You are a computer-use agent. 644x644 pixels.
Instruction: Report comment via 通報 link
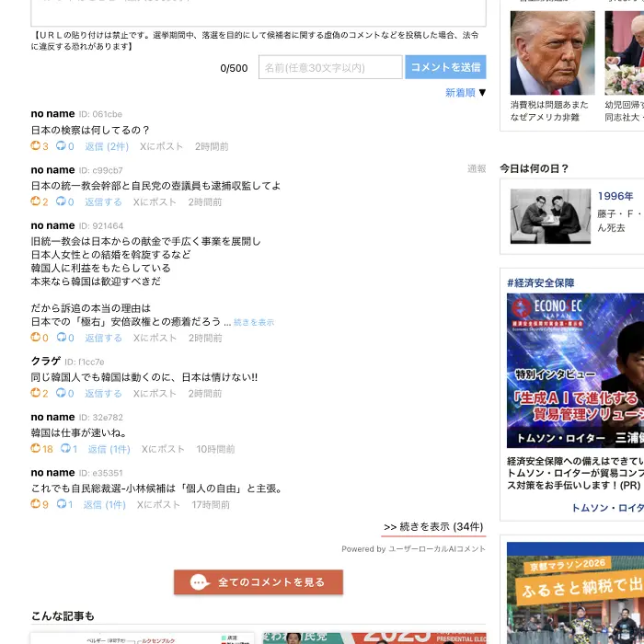point(477,168)
